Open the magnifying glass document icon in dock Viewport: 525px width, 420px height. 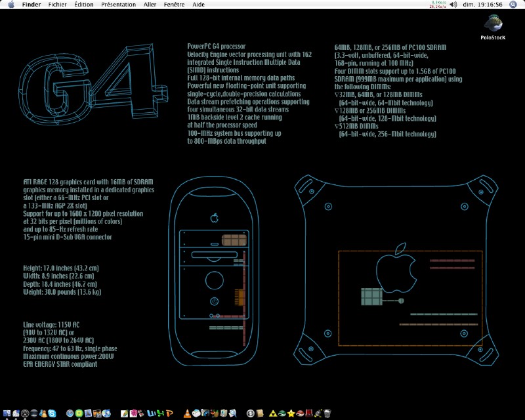click(x=233, y=413)
